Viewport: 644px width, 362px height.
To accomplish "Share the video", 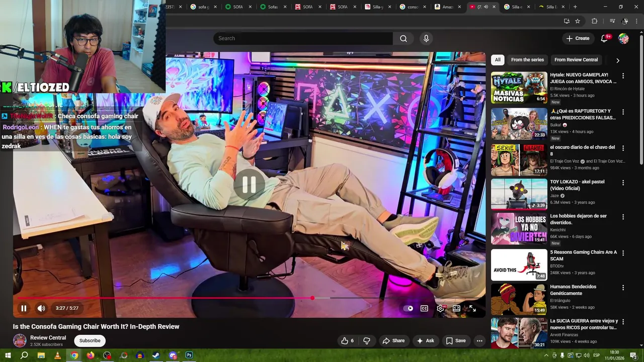I will click(393, 340).
